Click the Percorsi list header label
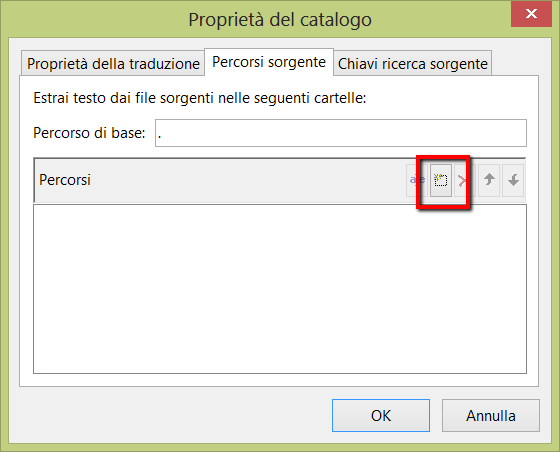560x452 pixels. [65, 180]
